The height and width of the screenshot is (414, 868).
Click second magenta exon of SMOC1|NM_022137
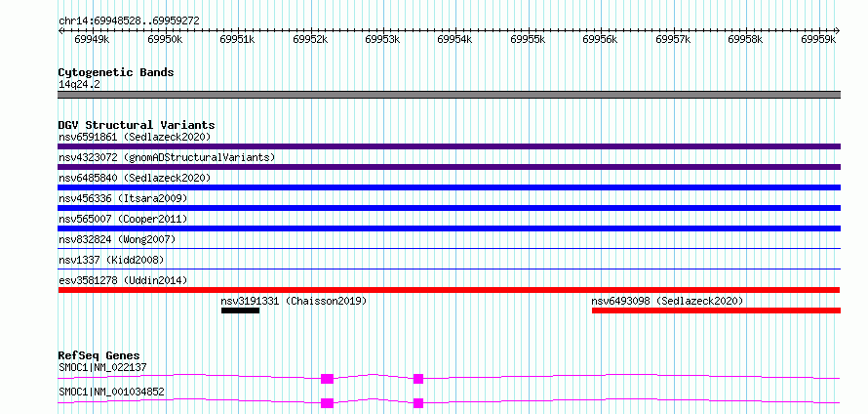(418, 379)
